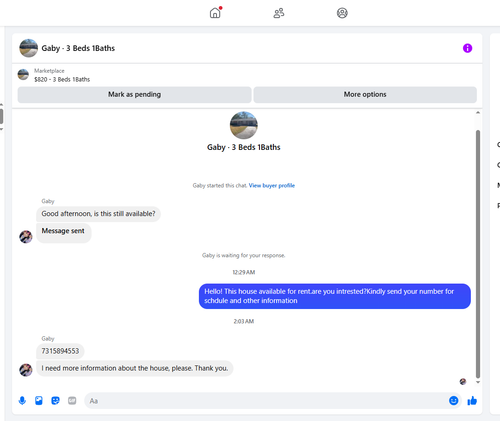Click the large centered listing photo
Viewport: 500px width, 421px height.
(x=244, y=125)
